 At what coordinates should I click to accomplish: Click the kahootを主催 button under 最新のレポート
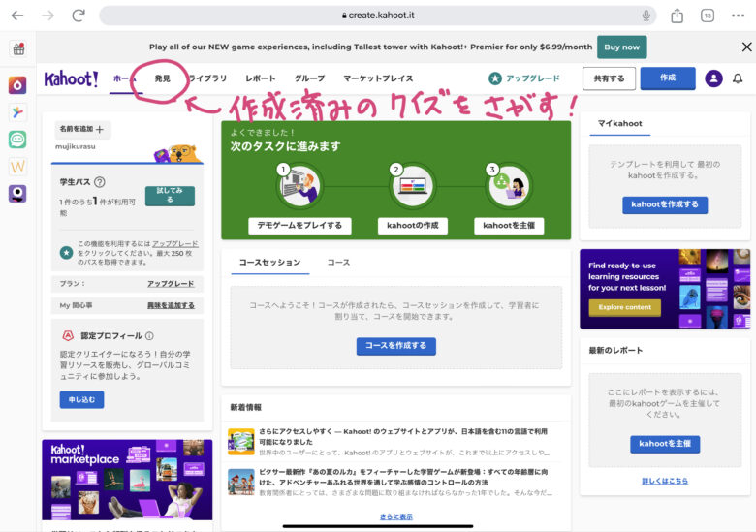click(665, 444)
